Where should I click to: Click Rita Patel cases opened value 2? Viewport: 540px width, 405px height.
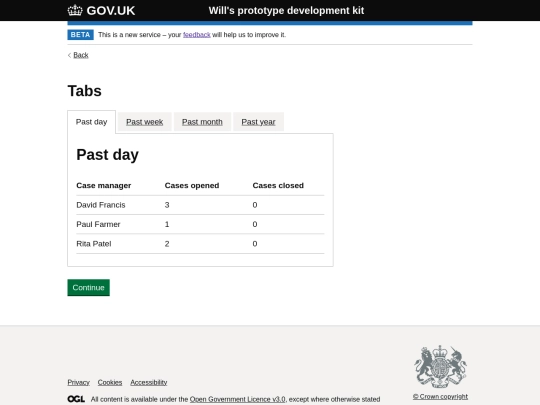(167, 244)
